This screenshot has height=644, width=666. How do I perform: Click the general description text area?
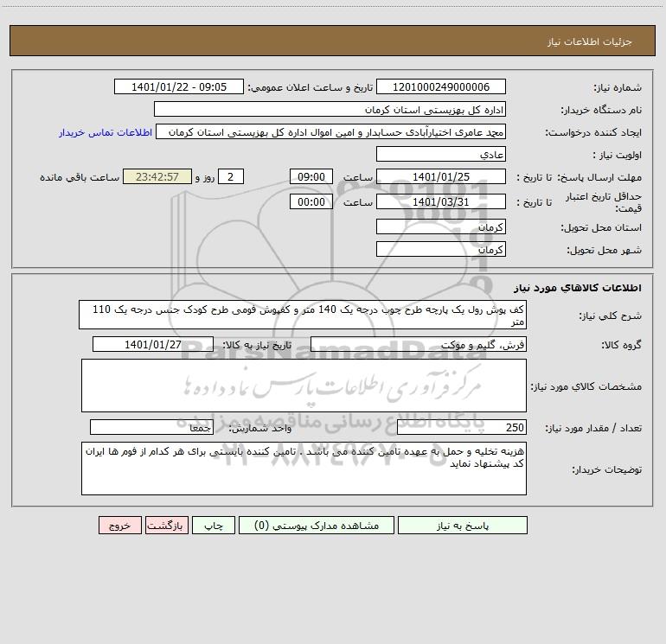point(303,315)
